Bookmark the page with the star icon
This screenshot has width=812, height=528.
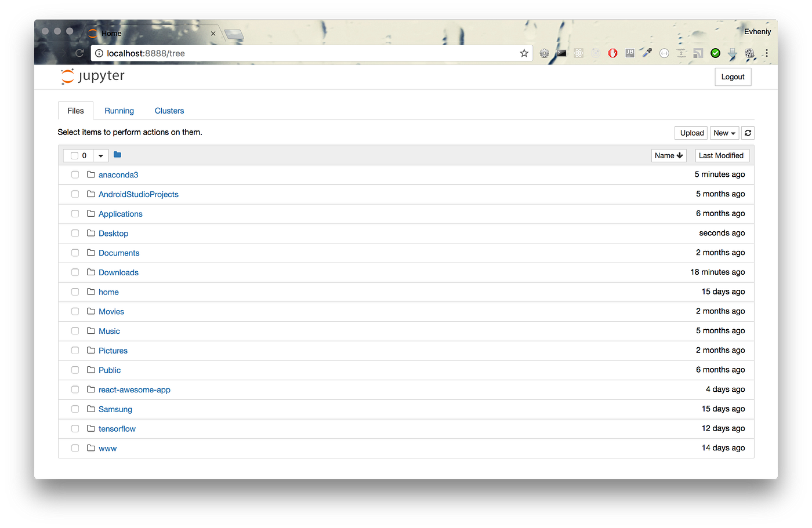coord(524,53)
